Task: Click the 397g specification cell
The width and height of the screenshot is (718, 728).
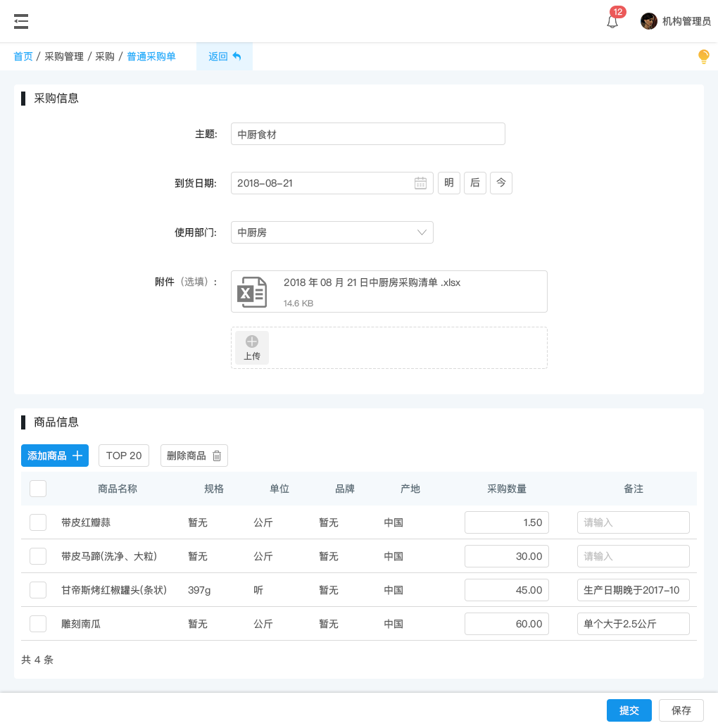Action: click(x=199, y=590)
